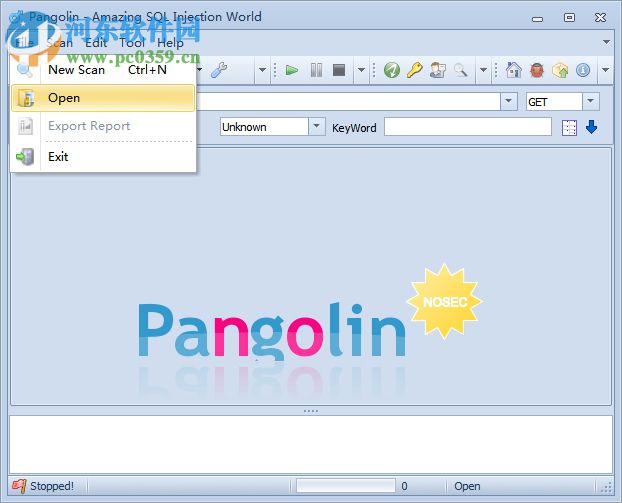Screen dimensions: 622x503
Task: Click the home house icon
Action: click(514, 71)
